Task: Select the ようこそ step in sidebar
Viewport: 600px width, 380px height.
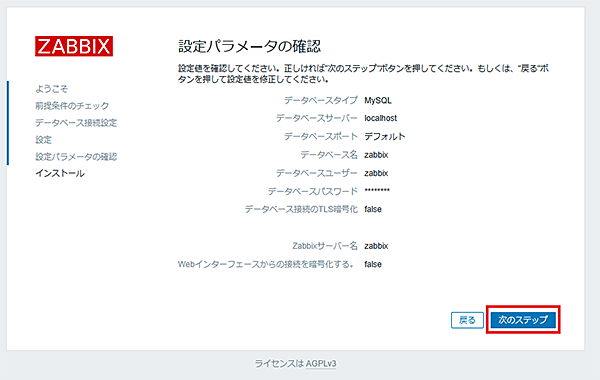Action: click(51, 89)
